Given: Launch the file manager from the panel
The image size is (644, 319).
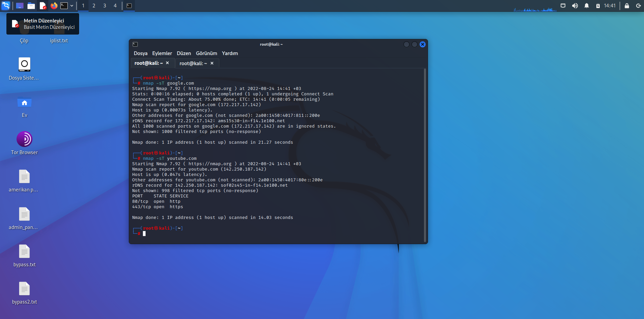Looking at the screenshot, I should tap(31, 6).
